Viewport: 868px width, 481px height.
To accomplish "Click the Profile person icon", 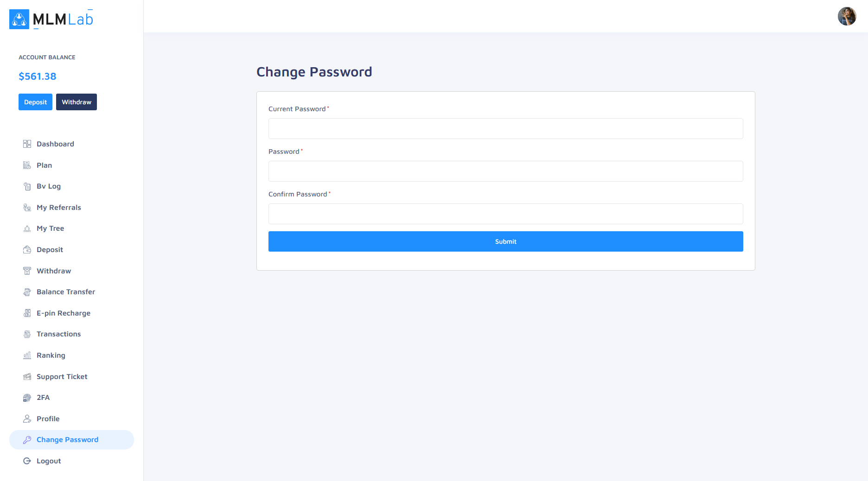I will (27, 419).
